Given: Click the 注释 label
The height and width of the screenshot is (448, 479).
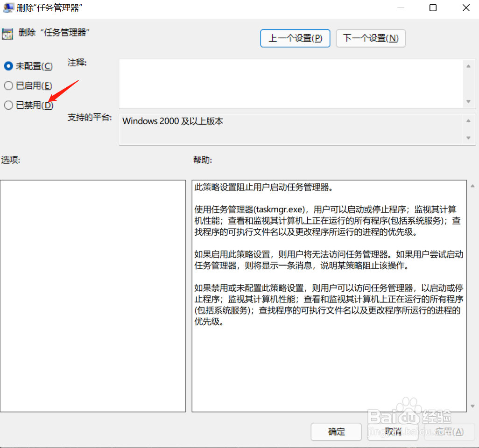Looking at the screenshot, I should pos(77,63).
